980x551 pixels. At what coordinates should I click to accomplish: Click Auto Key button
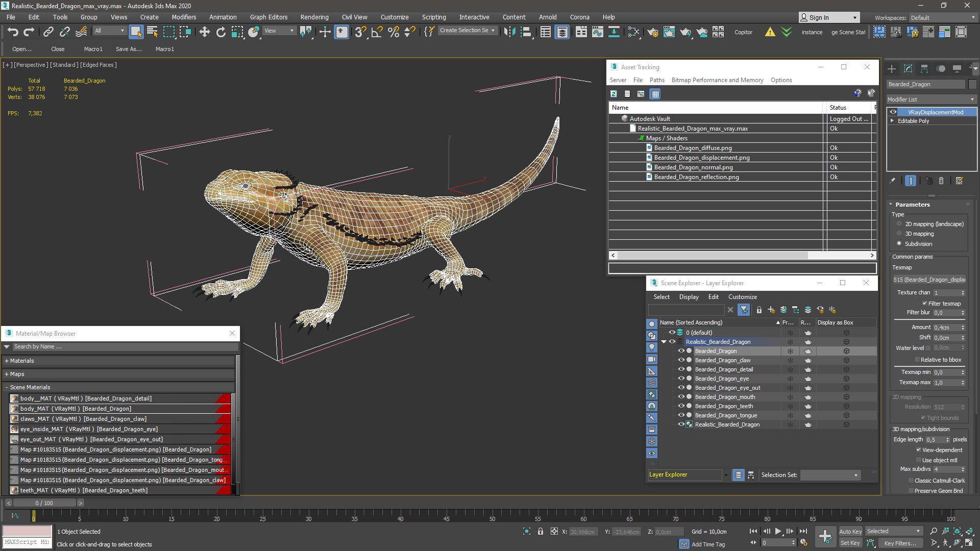coord(850,531)
